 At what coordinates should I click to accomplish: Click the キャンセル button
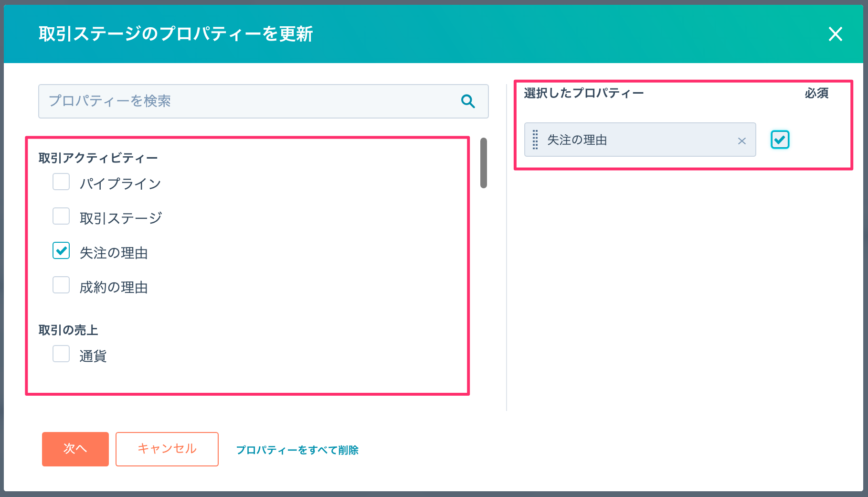[x=167, y=449]
